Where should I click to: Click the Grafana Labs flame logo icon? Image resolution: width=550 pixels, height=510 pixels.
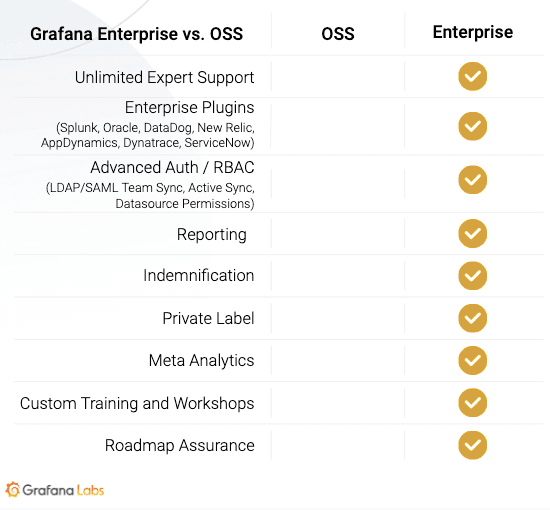click(13, 489)
